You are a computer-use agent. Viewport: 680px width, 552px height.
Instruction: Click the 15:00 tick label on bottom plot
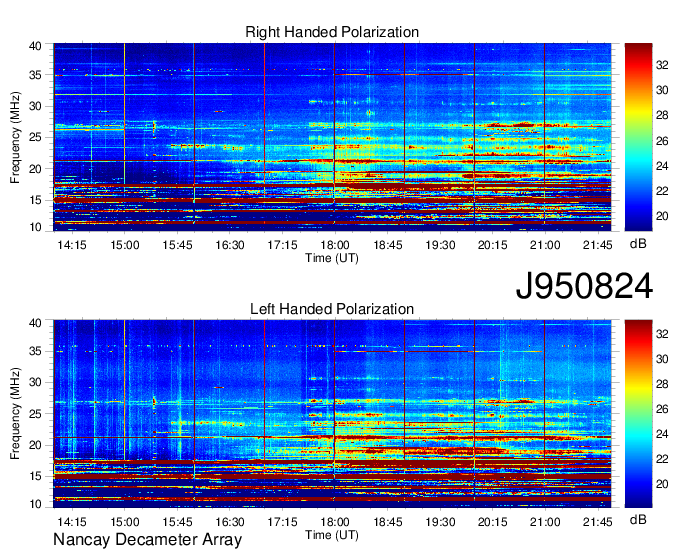click(125, 522)
